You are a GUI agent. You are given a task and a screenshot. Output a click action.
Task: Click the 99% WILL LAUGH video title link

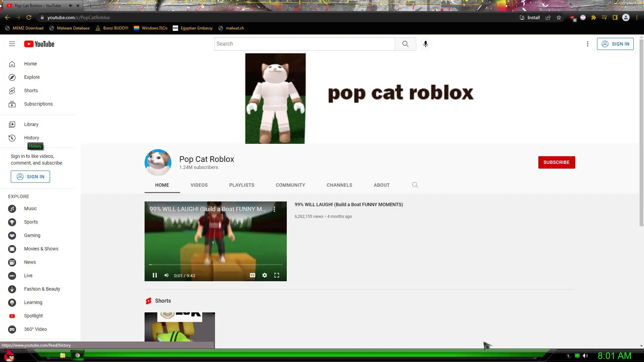(348, 204)
